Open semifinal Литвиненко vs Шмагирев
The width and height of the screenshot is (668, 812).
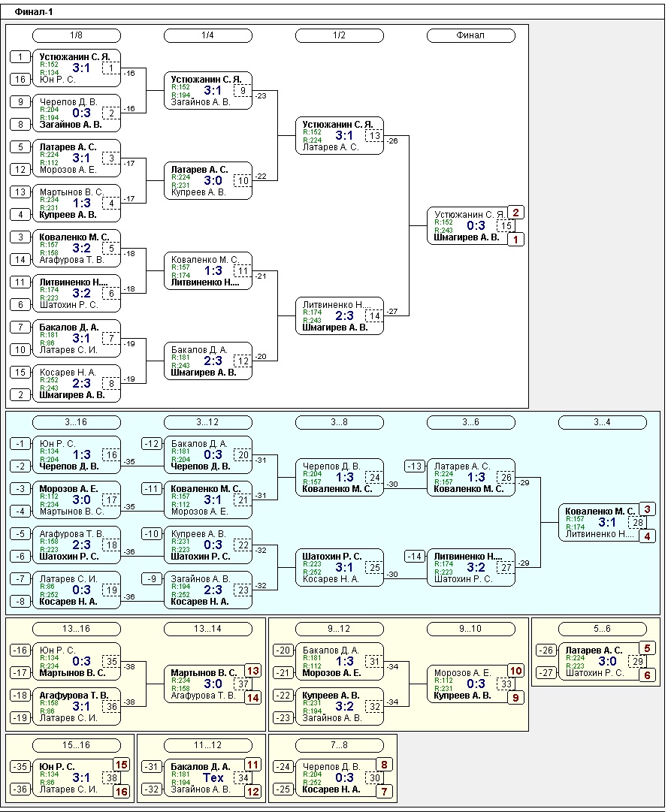[x=340, y=316]
